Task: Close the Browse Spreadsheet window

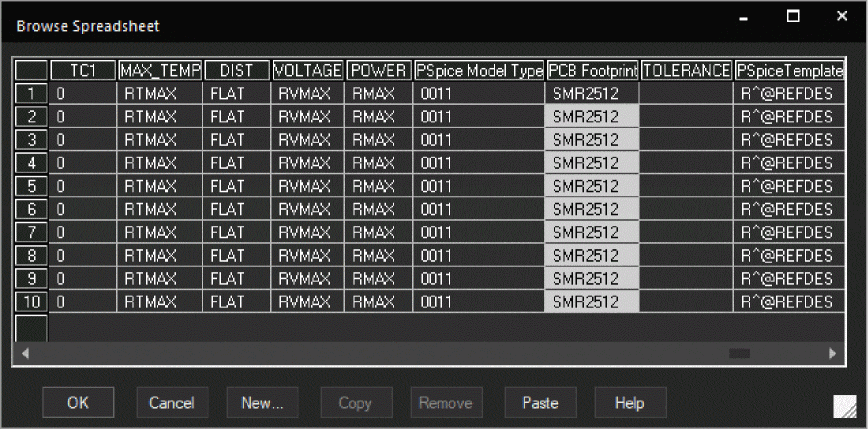Action: pos(842,17)
